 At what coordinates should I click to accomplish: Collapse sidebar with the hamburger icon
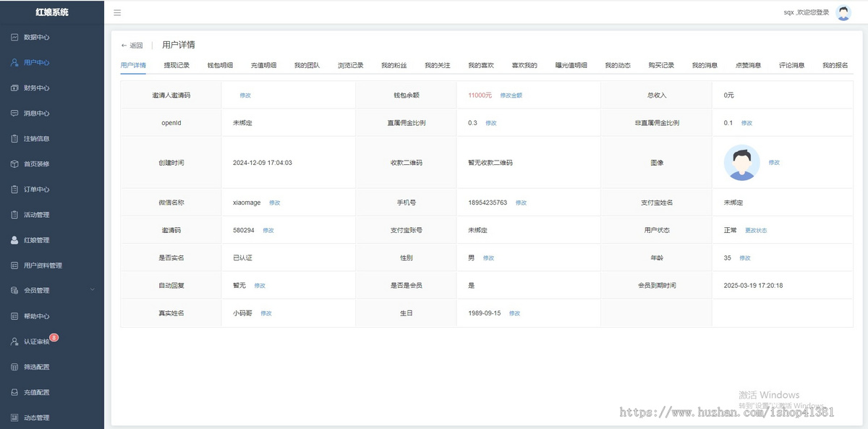[117, 12]
